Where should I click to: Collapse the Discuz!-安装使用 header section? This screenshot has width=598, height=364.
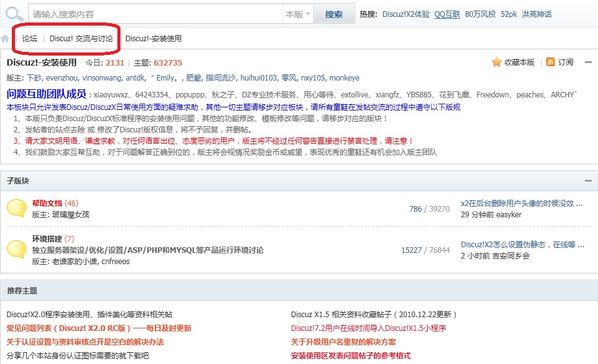[x=589, y=62]
